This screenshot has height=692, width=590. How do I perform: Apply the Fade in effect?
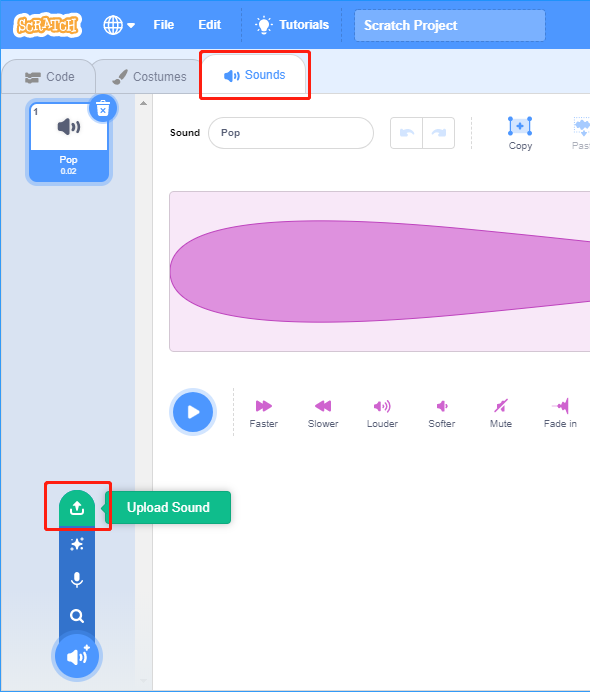[560, 414]
